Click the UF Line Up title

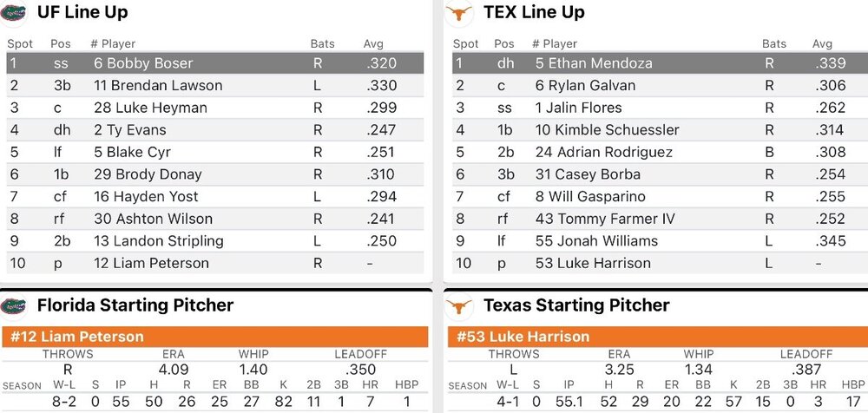[83, 13]
